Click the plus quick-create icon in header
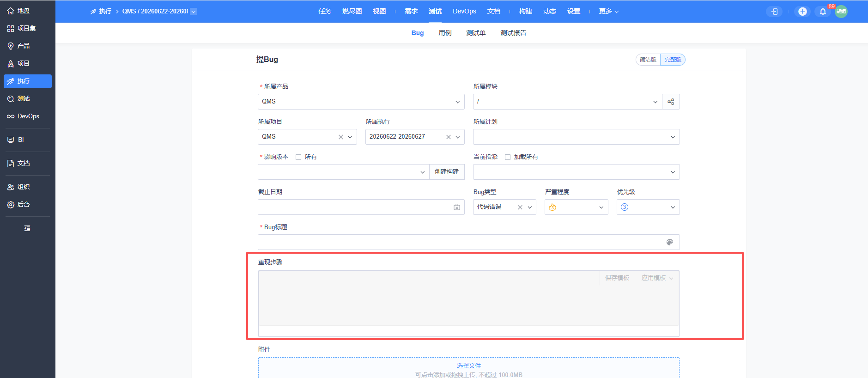868x378 pixels. [x=802, y=12]
